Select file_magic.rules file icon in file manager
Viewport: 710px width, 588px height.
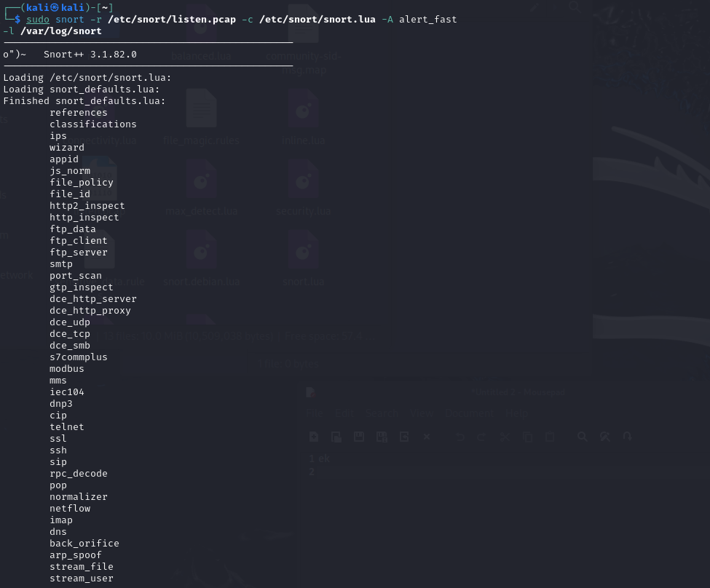(201, 108)
